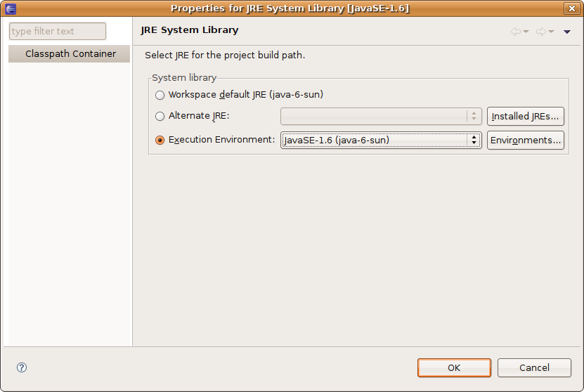The height and width of the screenshot is (392, 584).
Task: Go back with the left arrow icon
Action: point(515,32)
